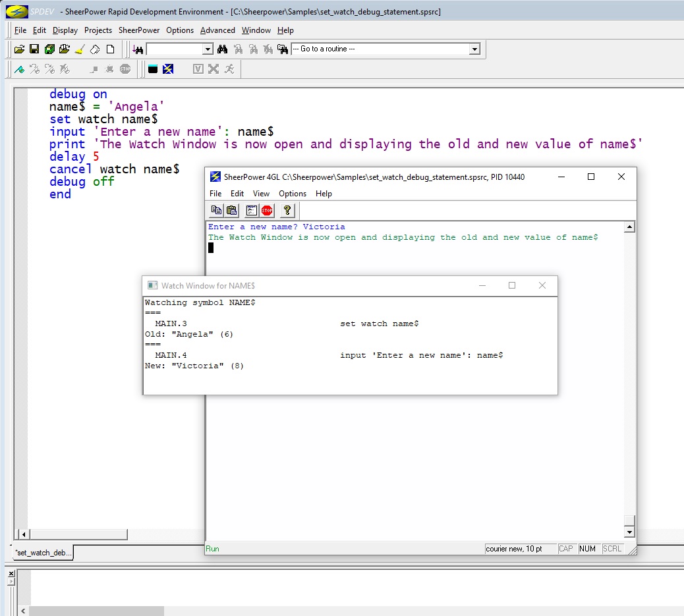Screen dimensions: 684x616
Task: Open the search text dropdown arrow
Action: (208, 49)
